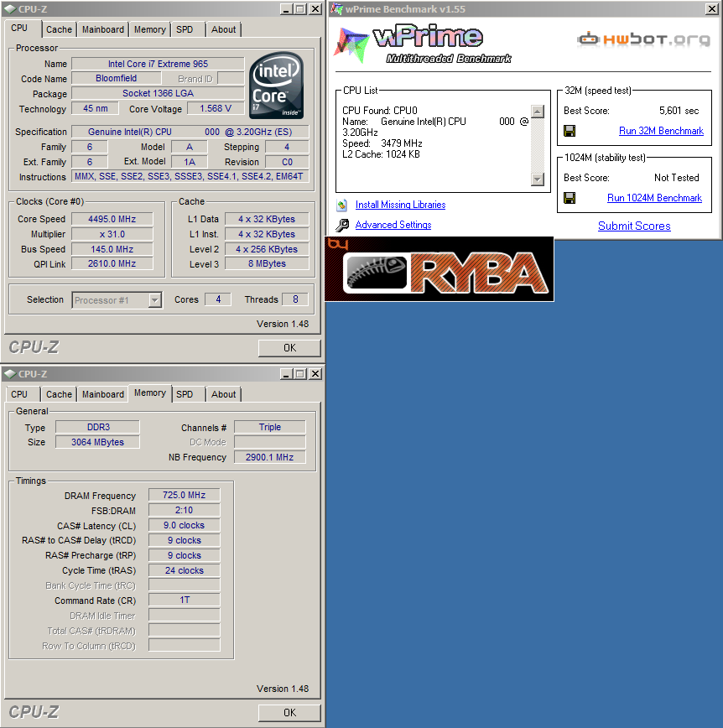Click the Specification field
The height and width of the screenshot is (728, 723).
click(190, 132)
